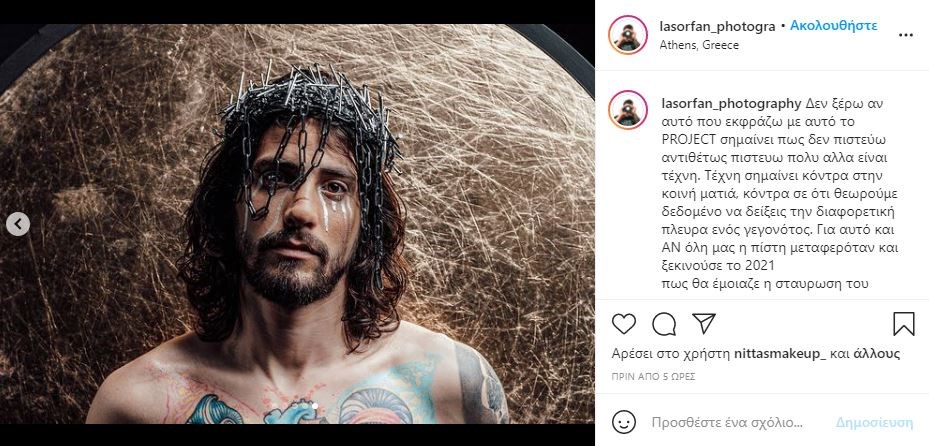Image resolution: width=929 pixels, height=446 pixels.
Task: Open the Athens, Greece location link
Action: 699,45
